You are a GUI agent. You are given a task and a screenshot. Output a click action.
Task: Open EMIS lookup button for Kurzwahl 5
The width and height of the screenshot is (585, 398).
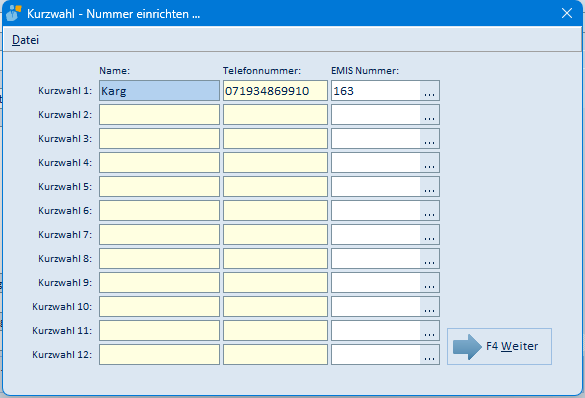[x=429, y=187]
